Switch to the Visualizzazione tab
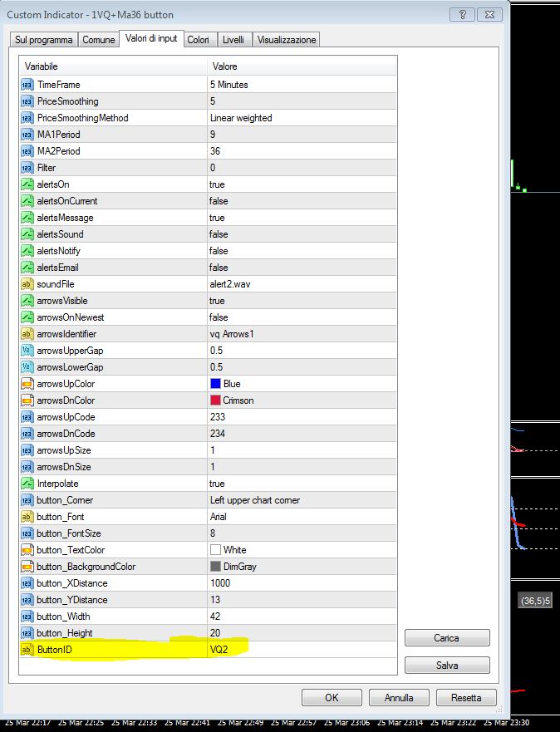 click(x=287, y=40)
